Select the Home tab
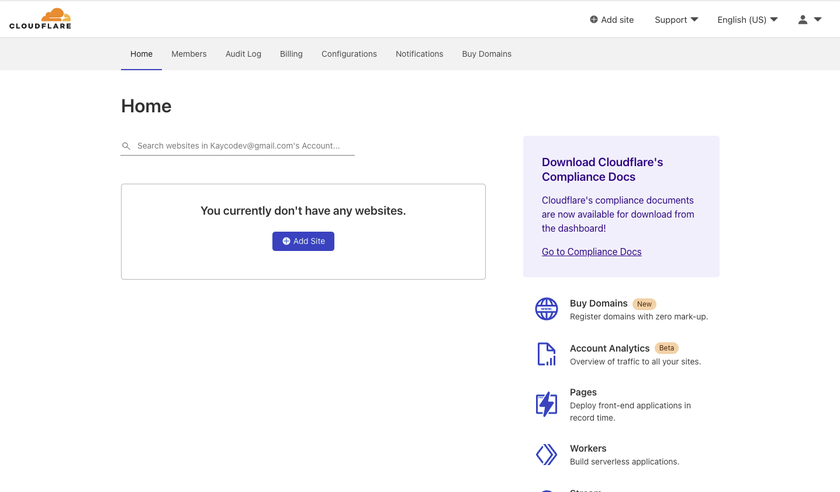 (x=141, y=54)
